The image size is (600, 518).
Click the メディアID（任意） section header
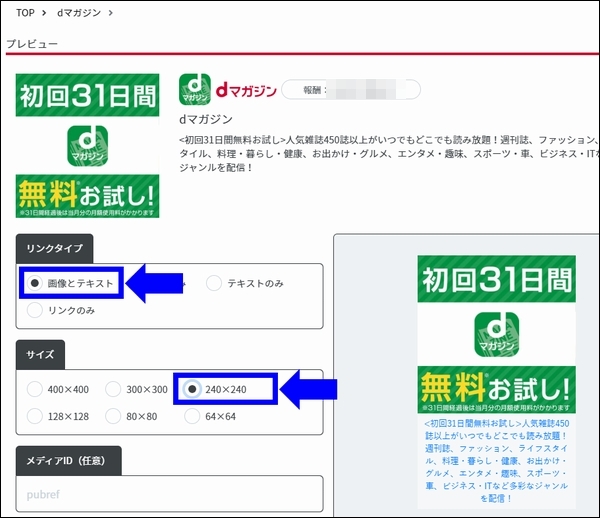point(68,461)
